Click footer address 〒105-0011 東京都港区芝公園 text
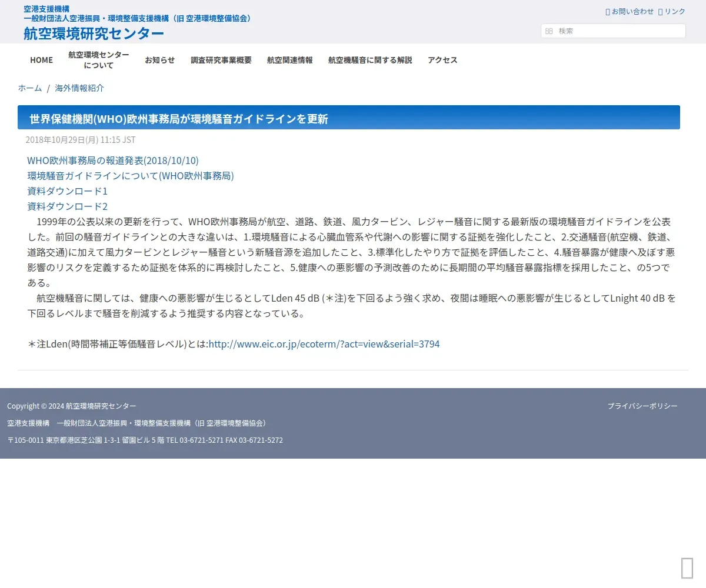The height and width of the screenshot is (588, 706). pyautogui.click(x=145, y=440)
